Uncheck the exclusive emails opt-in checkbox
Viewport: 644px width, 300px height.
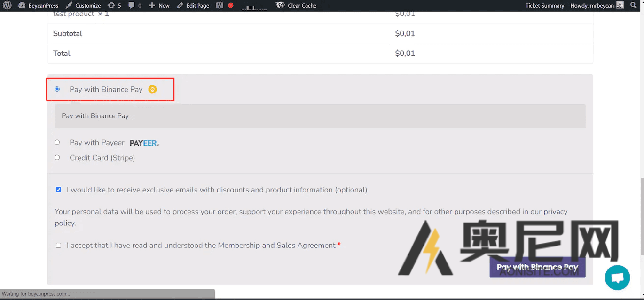58,190
